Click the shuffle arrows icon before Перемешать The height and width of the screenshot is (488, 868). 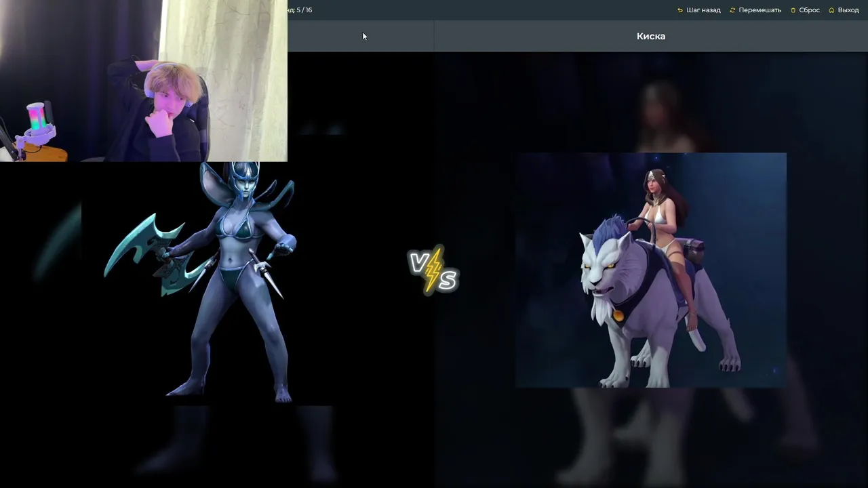click(x=732, y=10)
